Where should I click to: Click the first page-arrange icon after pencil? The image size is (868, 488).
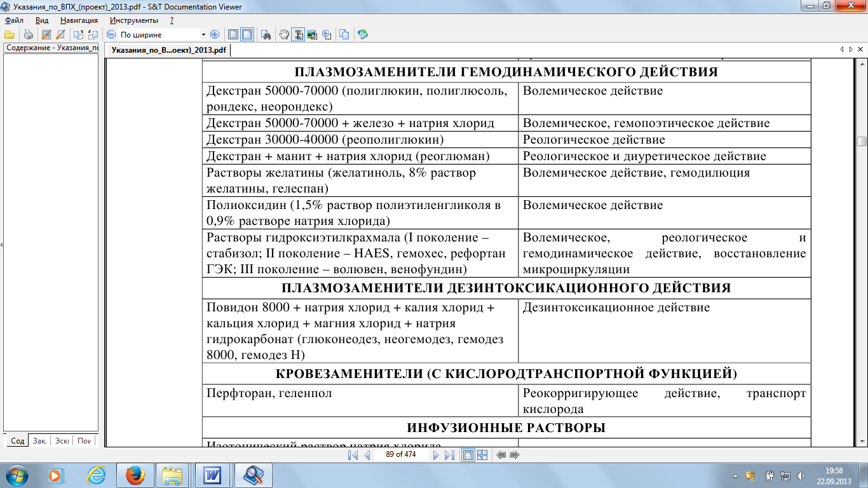pyautogui.click(x=78, y=34)
